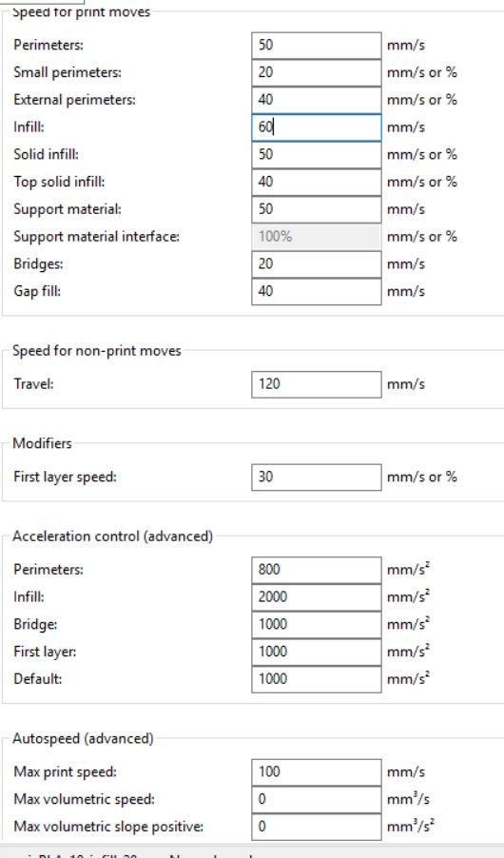The image size is (504, 858).
Task: Edit the External perimeters speed value
Action: pos(317,100)
